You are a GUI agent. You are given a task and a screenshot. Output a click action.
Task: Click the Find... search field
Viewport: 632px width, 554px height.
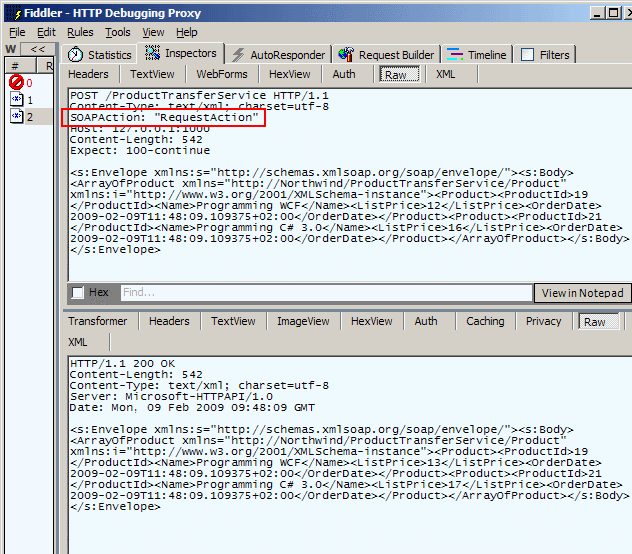point(325,293)
